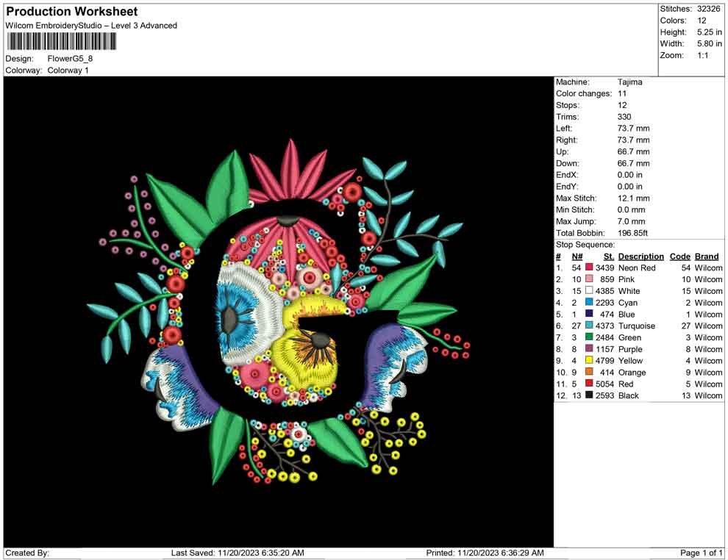Click the 'Last Saved: 11/20/2023 6:35:20 AM' text
728x560 pixels.
click(238, 553)
